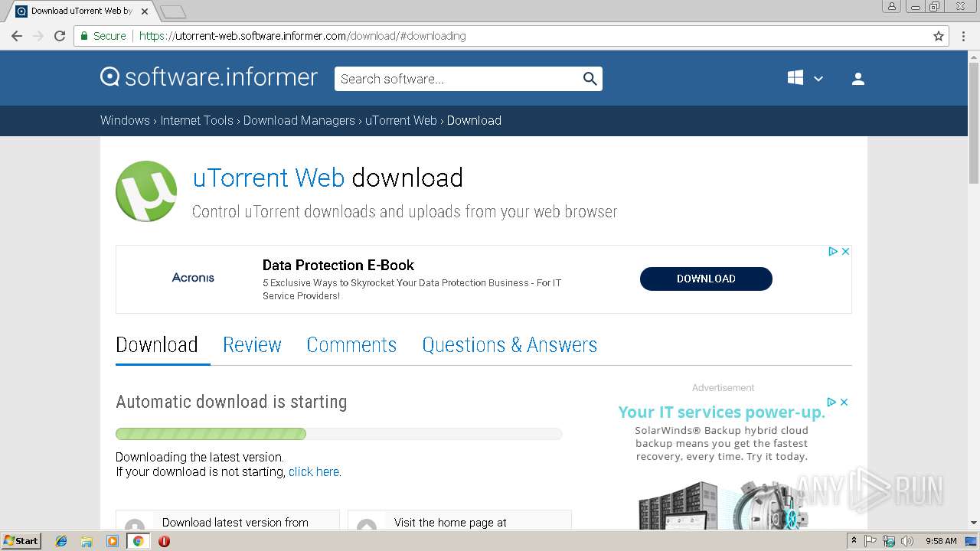Image resolution: width=980 pixels, height=551 pixels.
Task: Go to Download Managers breadcrumb
Action: pyautogui.click(x=299, y=121)
